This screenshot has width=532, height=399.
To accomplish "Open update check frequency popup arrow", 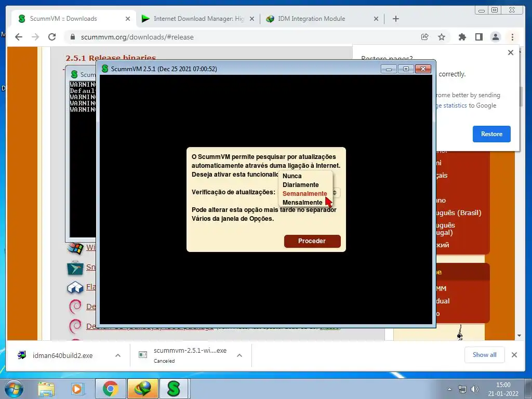I will 335,193.
